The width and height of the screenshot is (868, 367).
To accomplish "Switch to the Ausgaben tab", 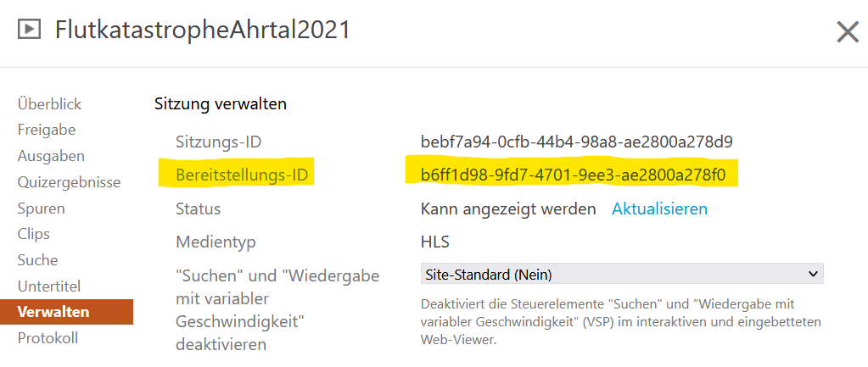I will click(51, 156).
